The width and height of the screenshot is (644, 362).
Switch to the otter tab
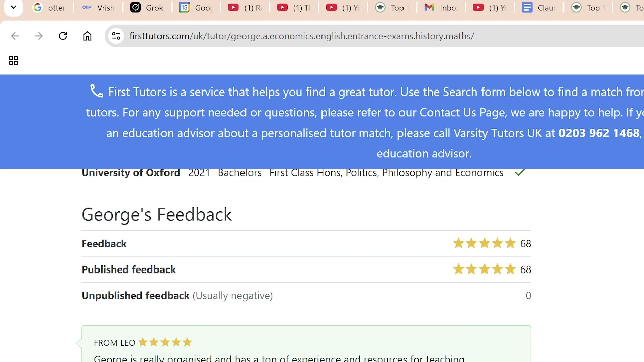49,8
